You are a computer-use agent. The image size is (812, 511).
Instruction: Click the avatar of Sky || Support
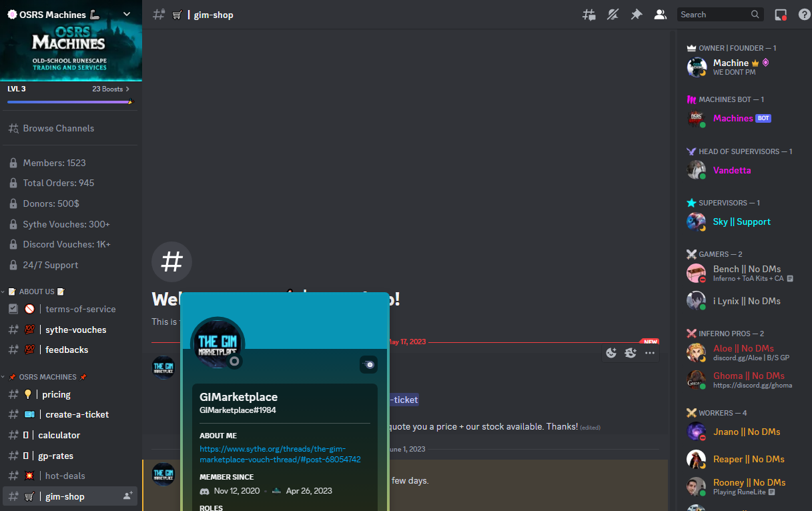pos(697,221)
